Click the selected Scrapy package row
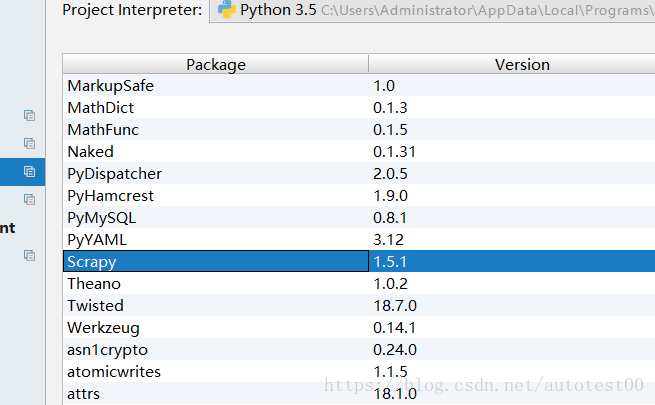 (x=359, y=261)
